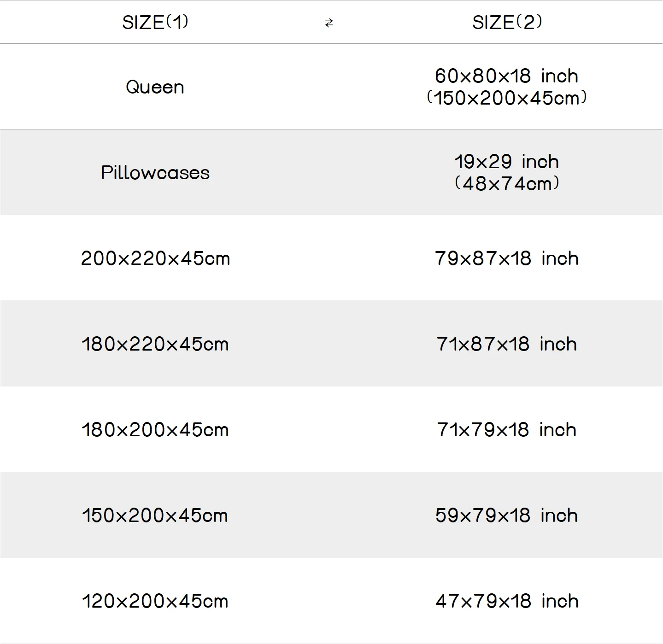Select the 79x87x18 inch value
Image resolution: width=663 pixels, height=644 pixels.
(x=506, y=258)
